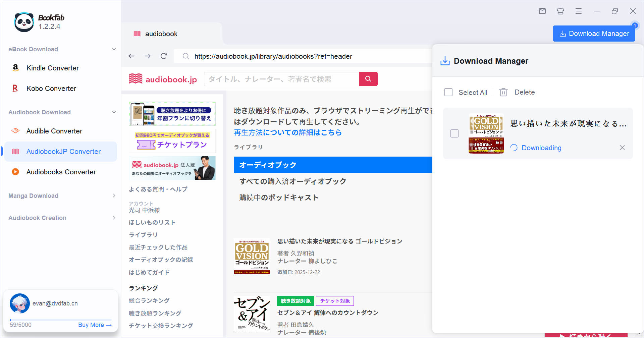Open the skin shirt icon in title bar
Screen dimensions: 644x338
pos(560,11)
